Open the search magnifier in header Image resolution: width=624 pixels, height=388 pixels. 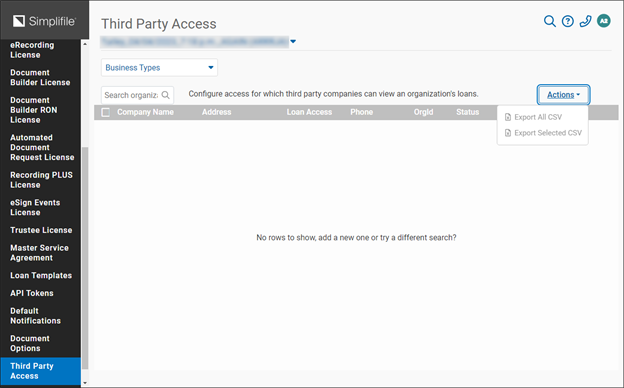point(550,21)
